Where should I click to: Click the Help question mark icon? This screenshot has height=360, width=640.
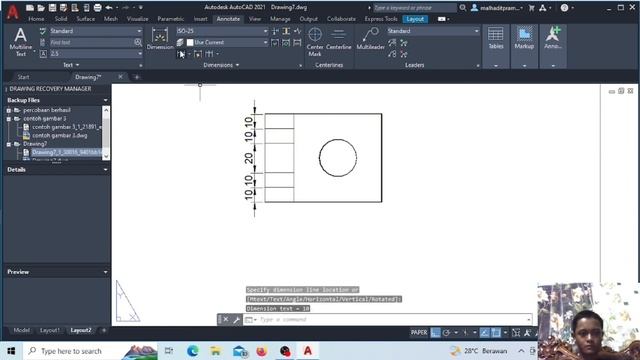click(x=564, y=8)
